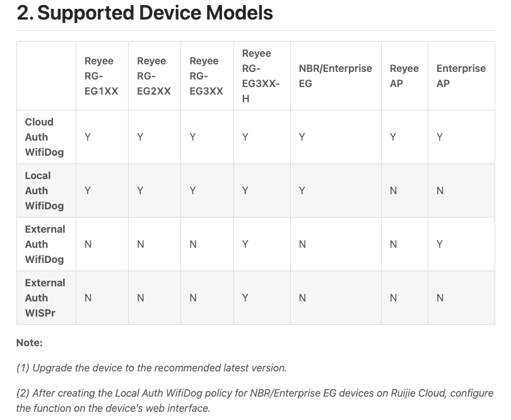Click the Reyee RG-EG3XX-H column header

261,76
